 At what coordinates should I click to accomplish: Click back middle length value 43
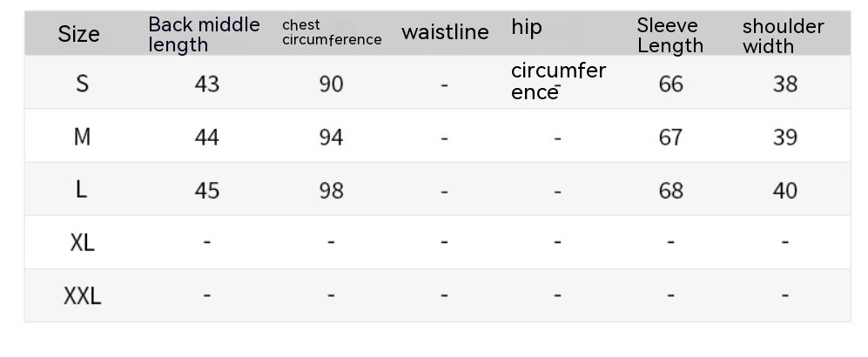click(207, 84)
